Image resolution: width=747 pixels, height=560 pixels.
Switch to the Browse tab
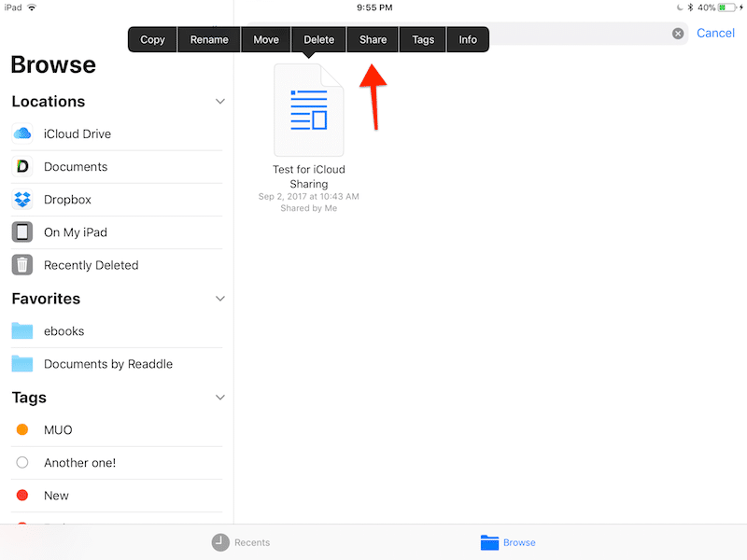(x=508, y=542)
